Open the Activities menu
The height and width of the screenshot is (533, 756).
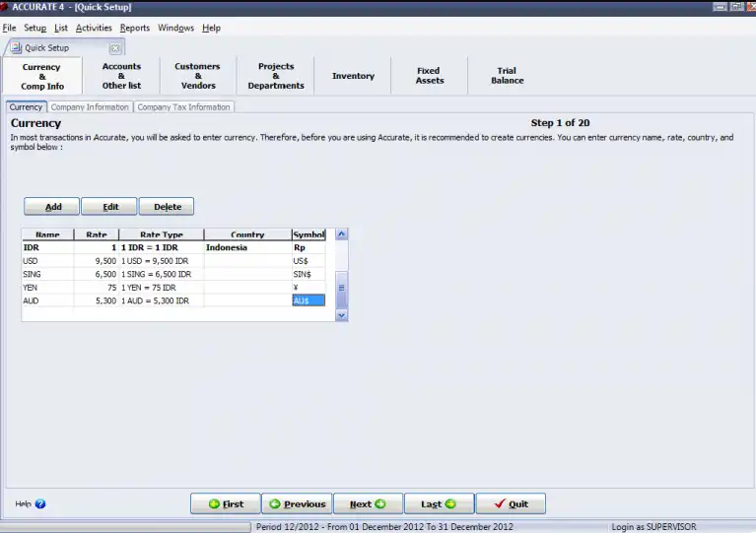click(x=94, y=28)
